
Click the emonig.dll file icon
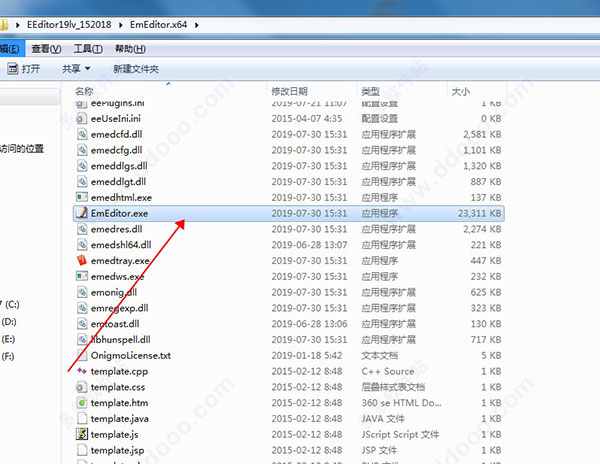point(82,292)
